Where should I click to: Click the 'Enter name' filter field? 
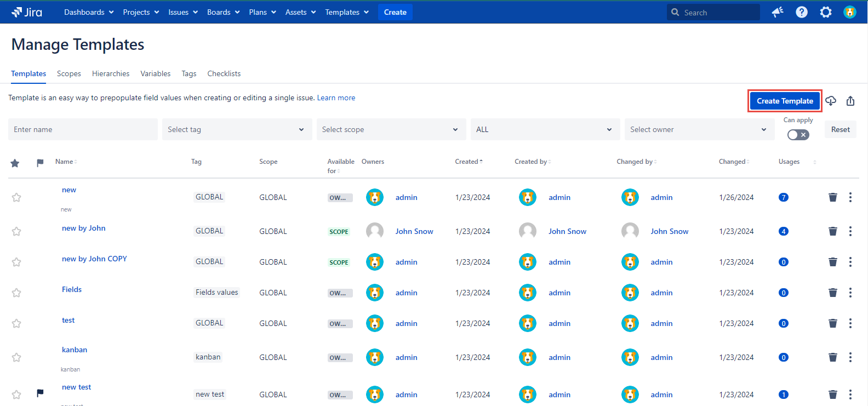[83, 129]
